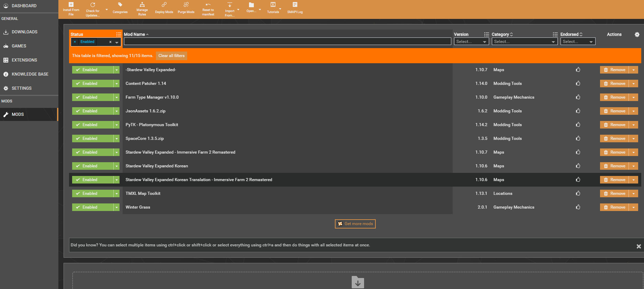Expand Remove dropdown for Winter Grass
Screen dimensions: 644x289
click(633, 207)
